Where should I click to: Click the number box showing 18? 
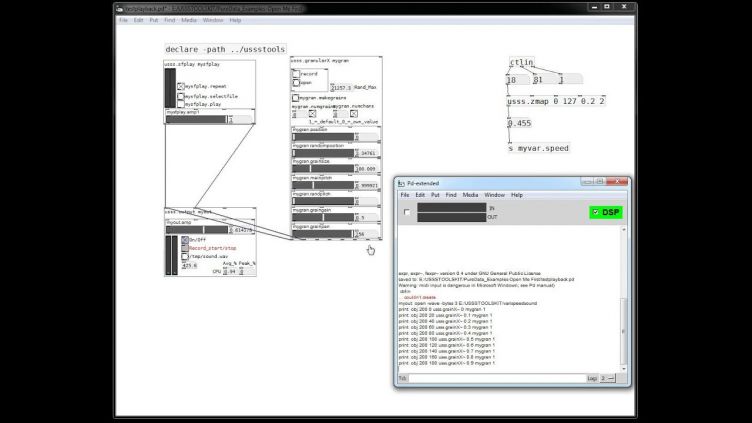[518, 80]
